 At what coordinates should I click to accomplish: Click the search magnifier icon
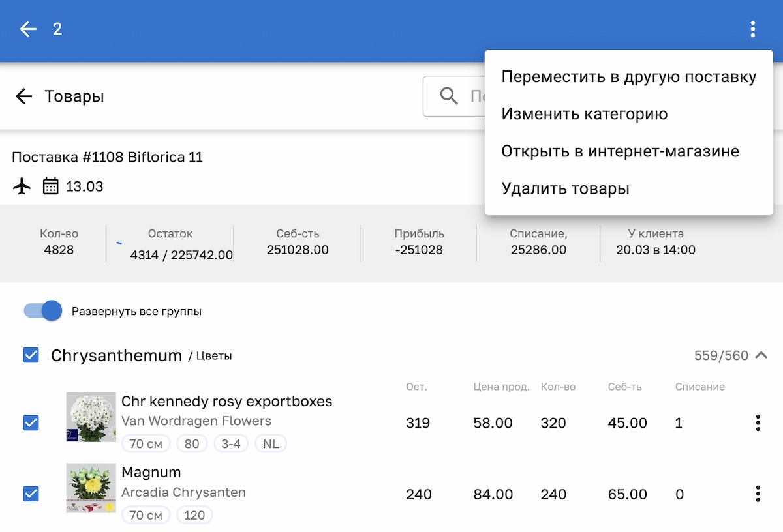click(448, 96)
